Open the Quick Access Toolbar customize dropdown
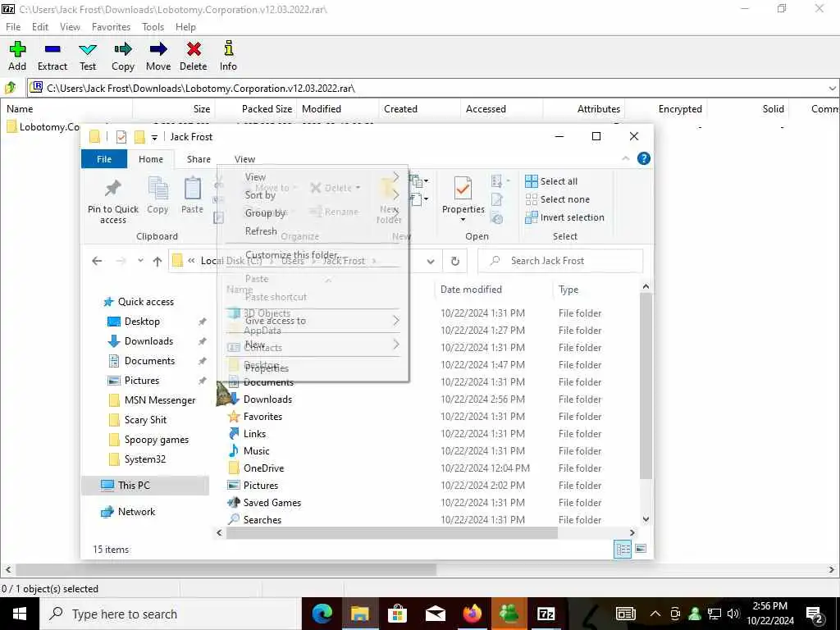Image resolution: width=840 pixels, height=630 pixels. point(154,138)
